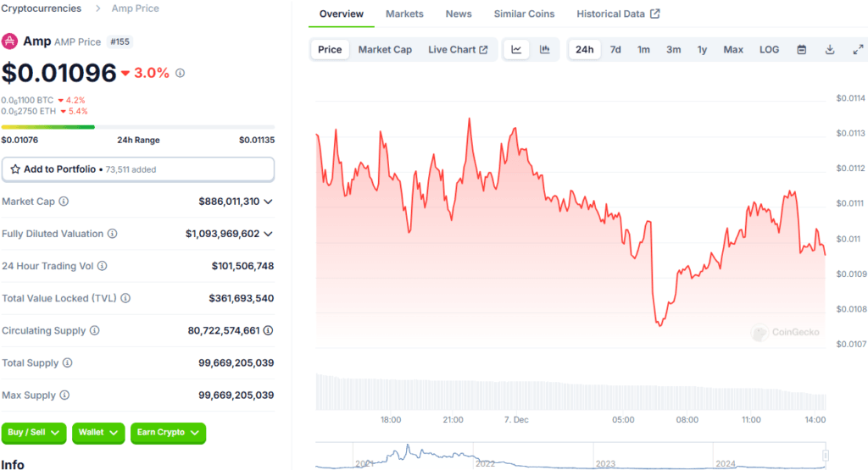
Task: Show Total Supply info icon
Action: tap(68, 362)
